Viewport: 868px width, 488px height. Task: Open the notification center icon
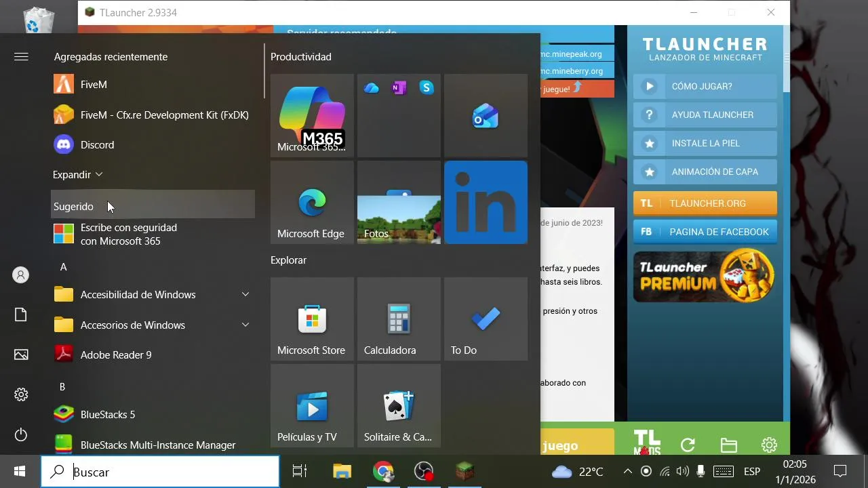point(840,472)
